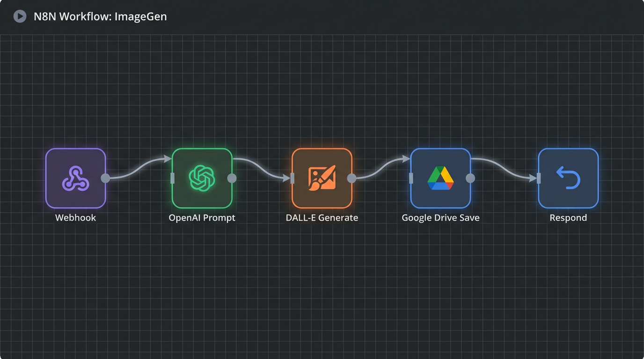Click the Google Drive Save input port
Viewport: 644px width, 359px height.
[x=411, y=178]
